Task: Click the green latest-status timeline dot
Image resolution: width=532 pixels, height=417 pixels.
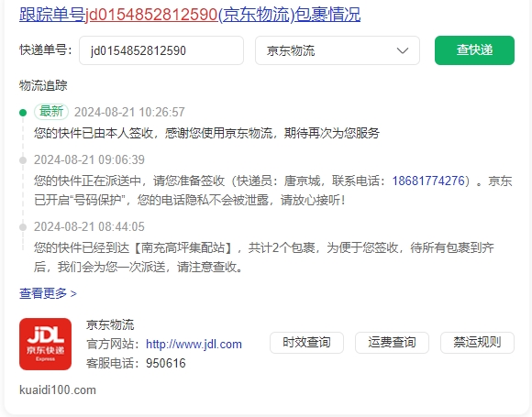Action: [23, 112]
